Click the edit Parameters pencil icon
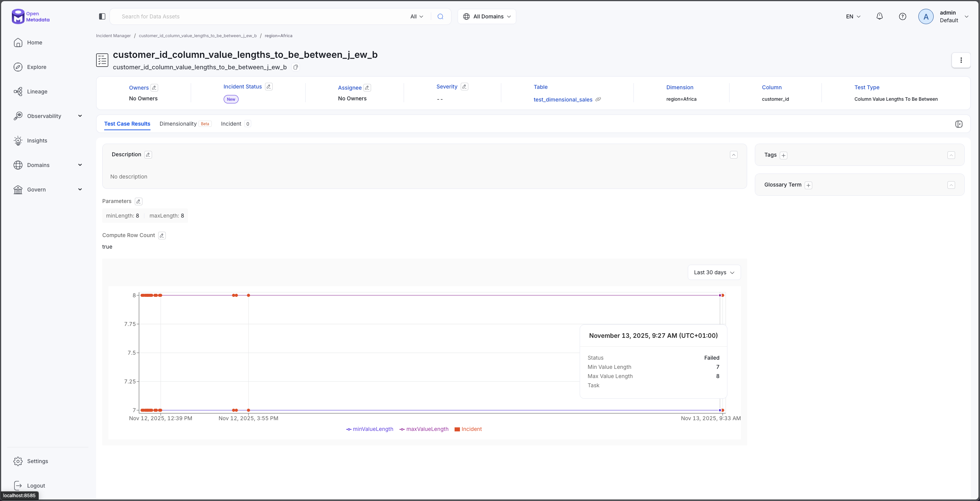980x501 pixels. click(139, 201)
